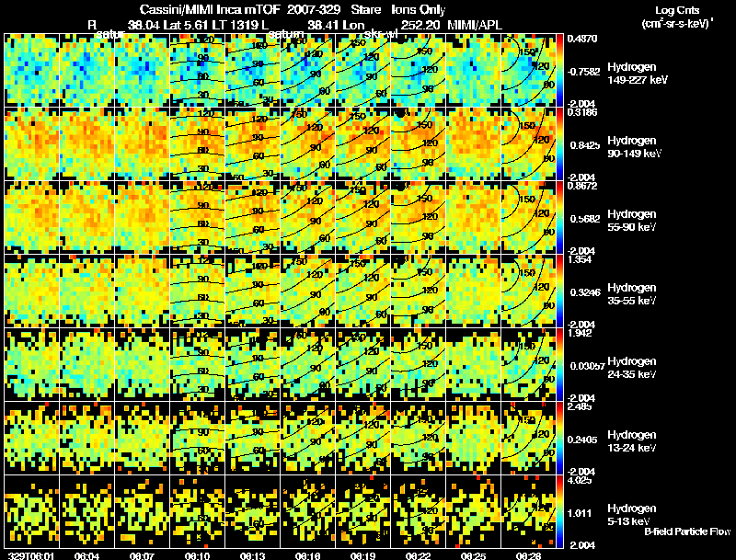The height and width of the screenshot is (560, 736).
Task: Select the 06:28 panel in the 35-55 keV row
Action: [528, 291]
